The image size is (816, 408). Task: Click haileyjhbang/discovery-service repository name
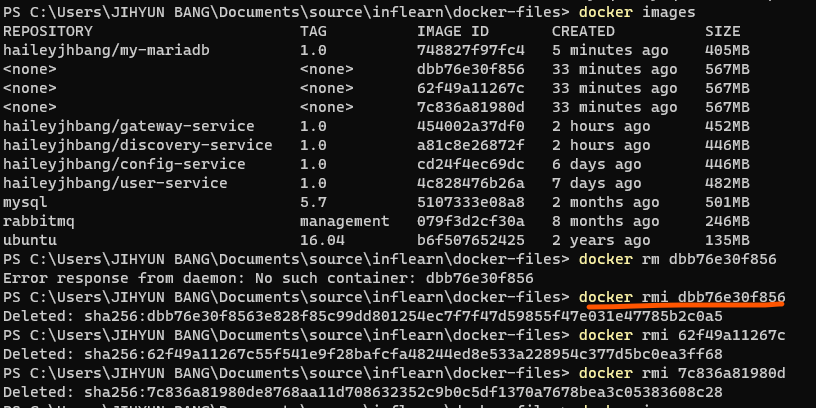pos(137,145)
